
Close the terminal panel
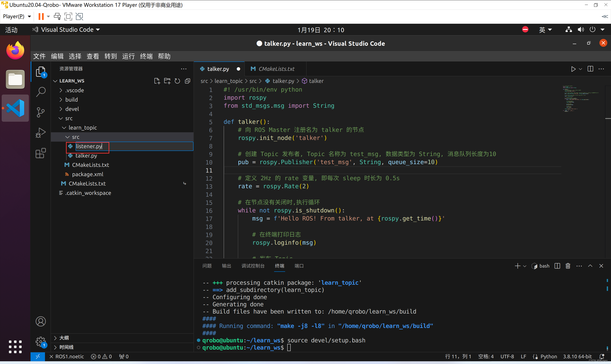coord(601,266)
